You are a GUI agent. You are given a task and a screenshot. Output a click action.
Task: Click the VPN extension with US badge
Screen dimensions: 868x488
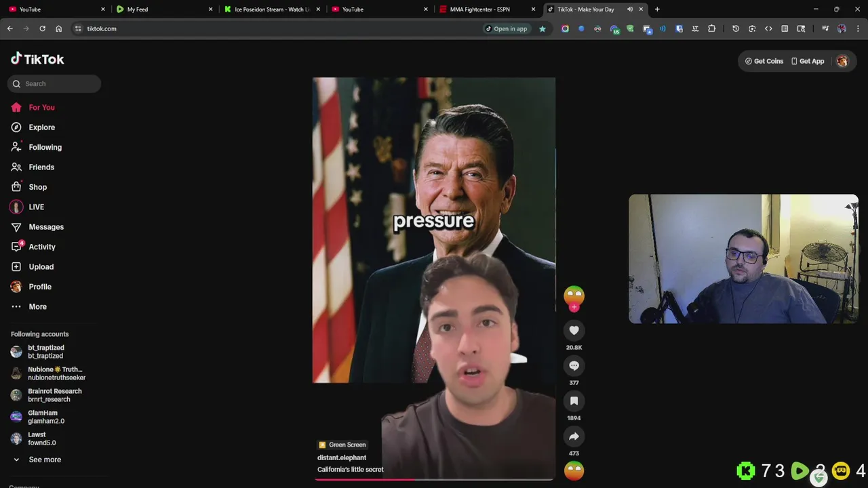614,28
